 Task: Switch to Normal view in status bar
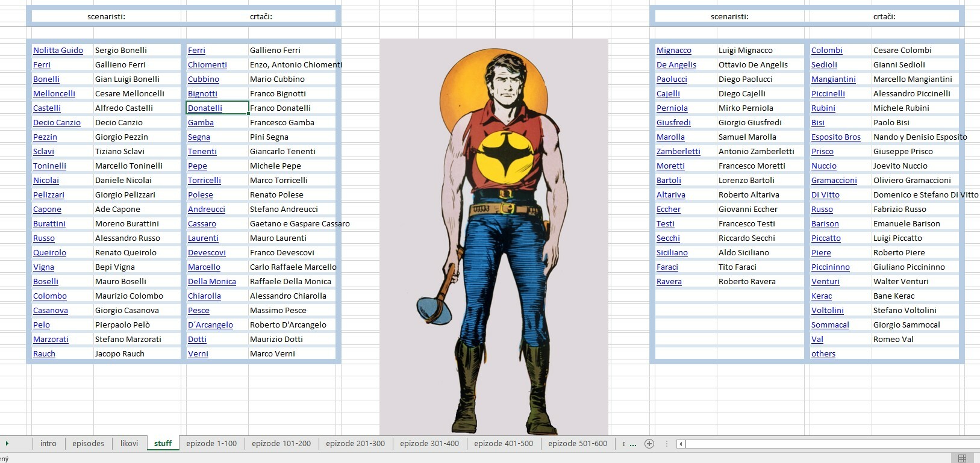coord(962,458)
